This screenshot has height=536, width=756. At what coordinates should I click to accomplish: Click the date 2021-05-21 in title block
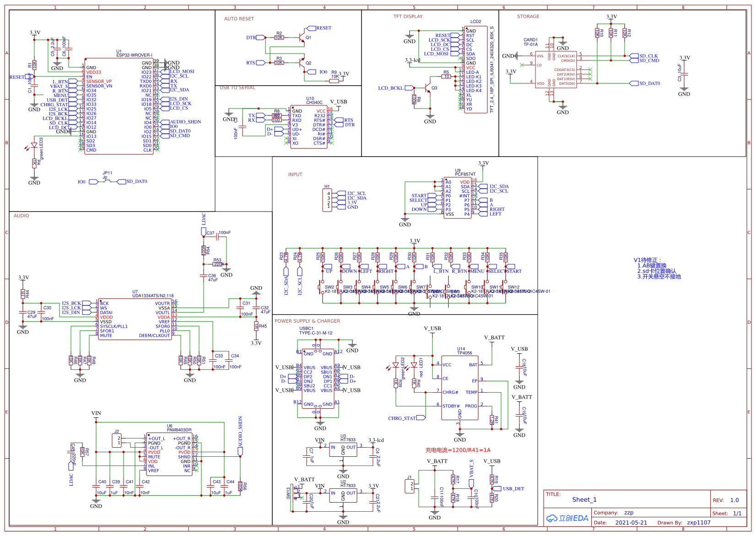[631, 522]
